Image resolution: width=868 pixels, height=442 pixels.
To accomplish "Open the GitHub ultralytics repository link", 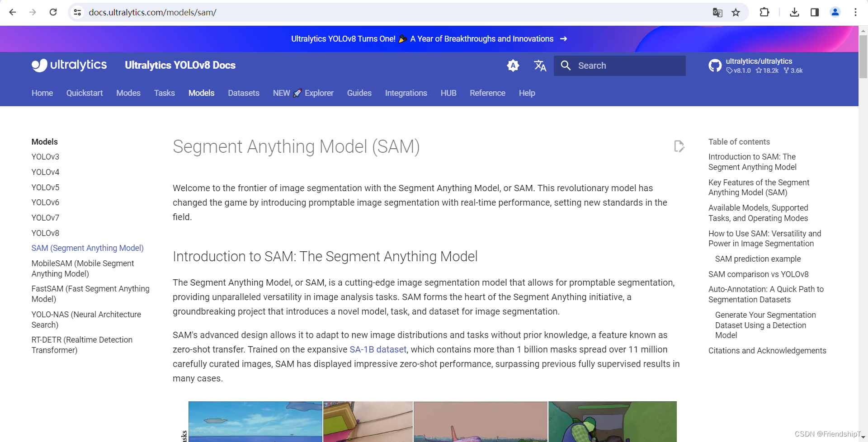I will tap(756, 66).
